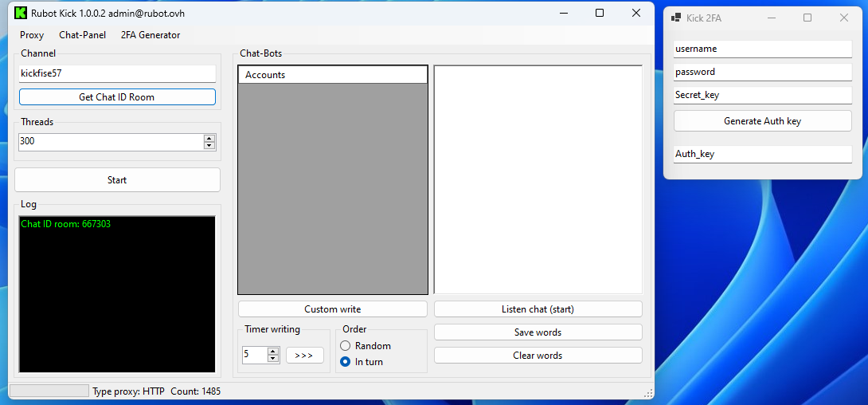The width and height of the screenshot is (868, 405).
Task: Click the progress bar in status bar
Action: click(49, 391)
